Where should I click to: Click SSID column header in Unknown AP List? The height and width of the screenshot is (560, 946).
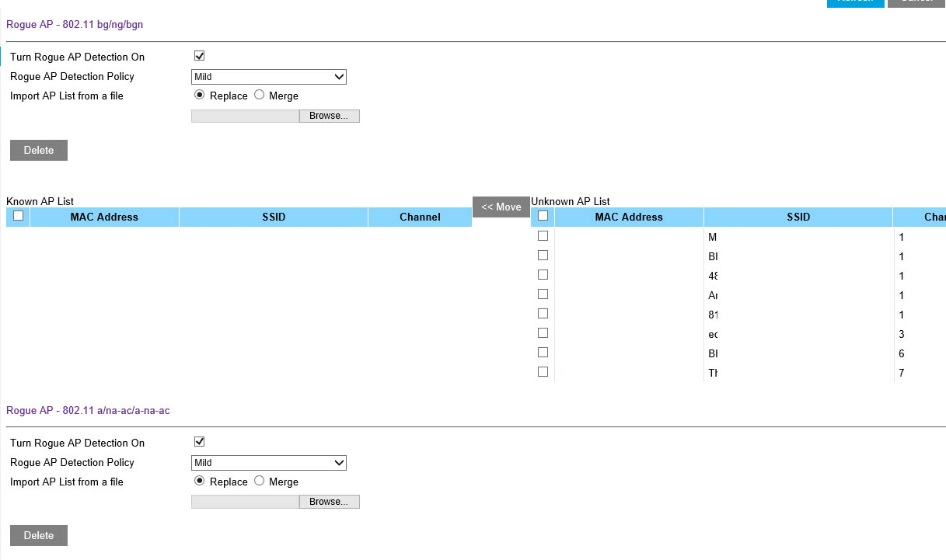(798, 217)
